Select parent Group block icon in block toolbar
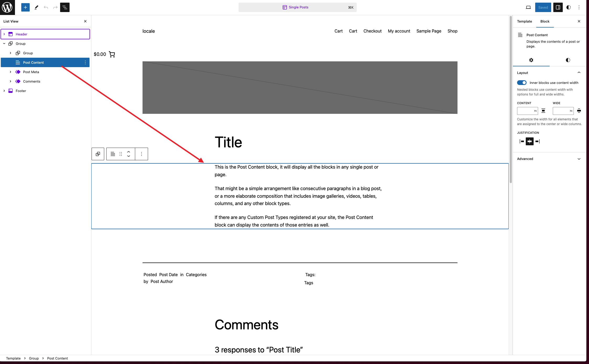This screenshot has height=364, width=589. click(x=98, y=154)
